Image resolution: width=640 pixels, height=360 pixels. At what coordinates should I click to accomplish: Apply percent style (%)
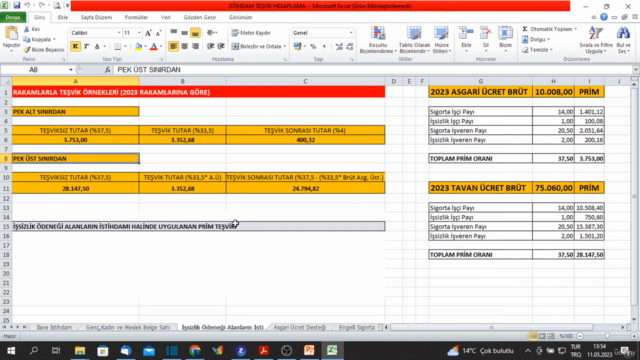(x=313, y=47)
